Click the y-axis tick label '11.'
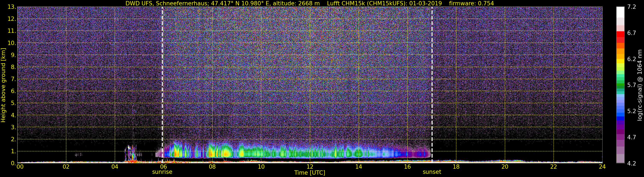Viewport: 644px width, 177px height. (12, 31)
